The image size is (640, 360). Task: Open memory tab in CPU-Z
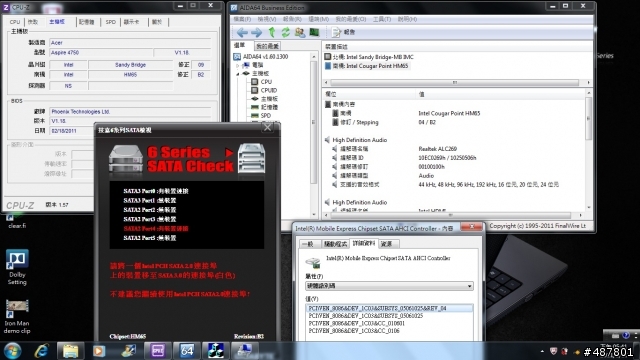tap(87, 22)
